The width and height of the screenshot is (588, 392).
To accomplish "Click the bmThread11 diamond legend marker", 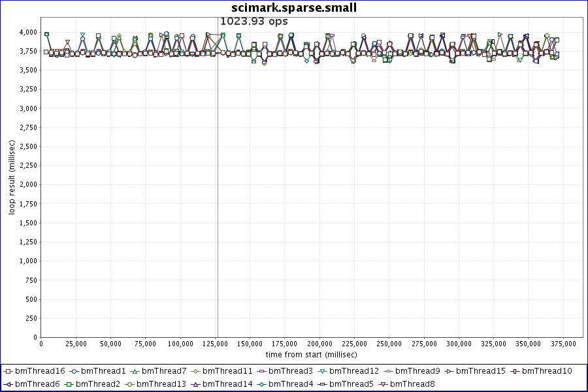I will pos(195,371).
